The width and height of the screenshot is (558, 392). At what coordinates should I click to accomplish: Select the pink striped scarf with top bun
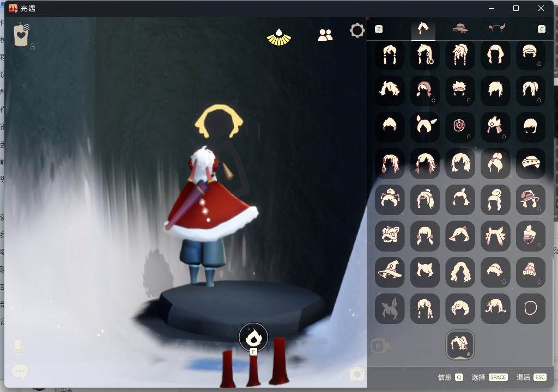(531, 236)
